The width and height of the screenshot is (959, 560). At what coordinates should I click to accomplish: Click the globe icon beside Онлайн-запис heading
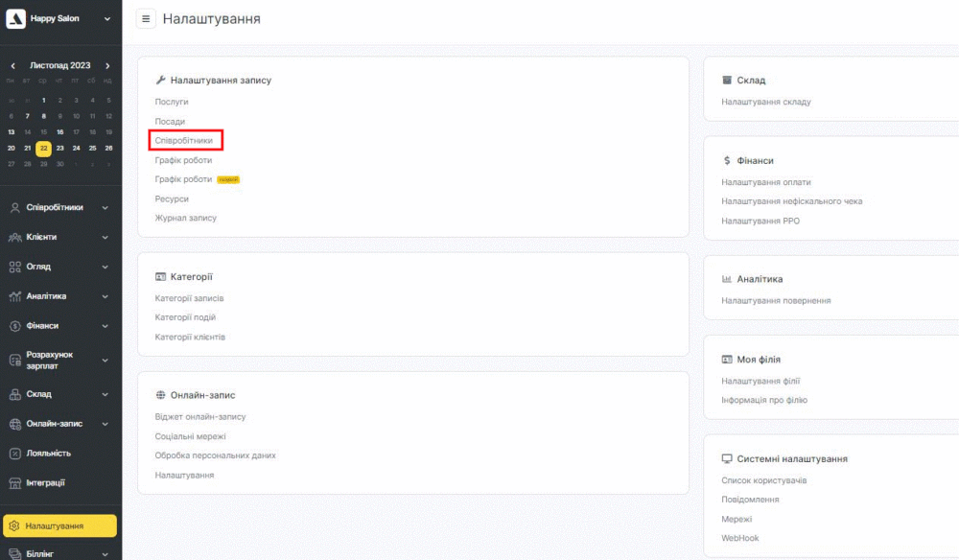pyautogui.click(x=160, y=395)
